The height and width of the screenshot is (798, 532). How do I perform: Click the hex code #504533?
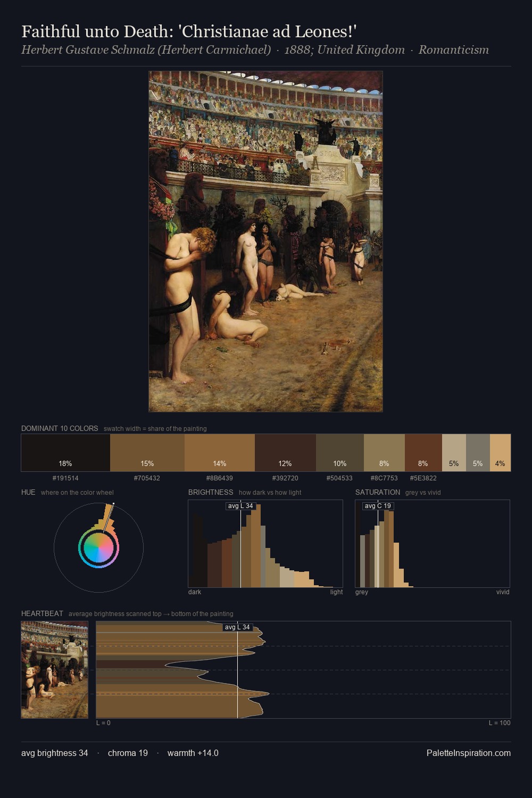[339, 478]
